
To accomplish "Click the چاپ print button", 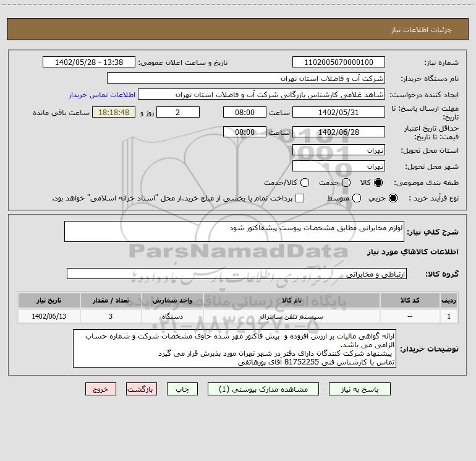I will tap(182, 389).
